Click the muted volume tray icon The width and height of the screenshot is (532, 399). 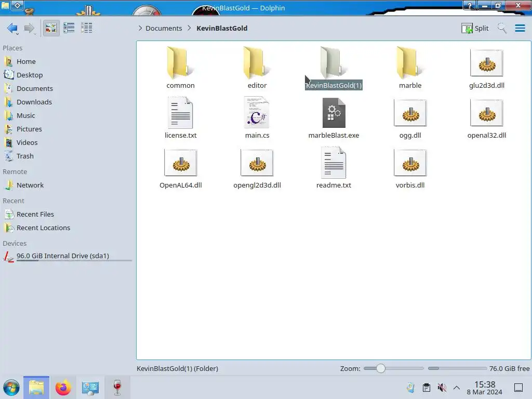[442, 388]
